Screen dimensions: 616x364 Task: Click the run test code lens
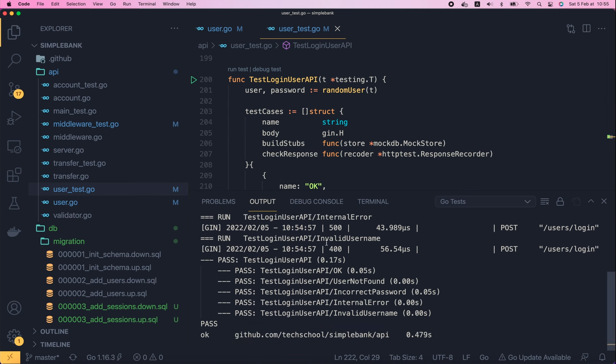238,69
